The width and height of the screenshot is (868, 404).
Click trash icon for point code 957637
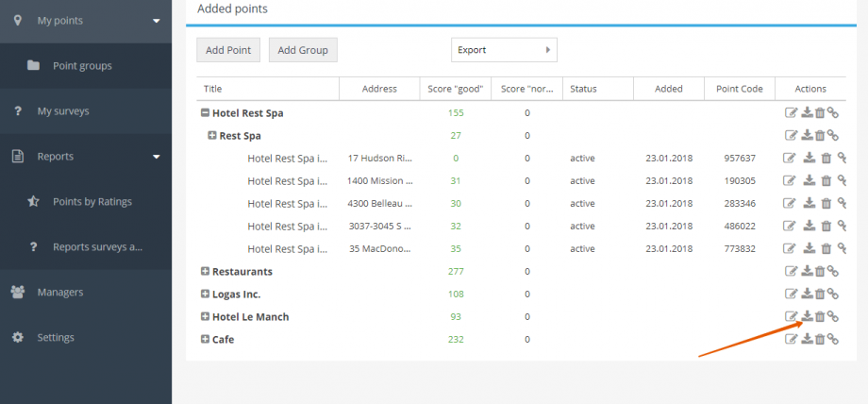tap(826, 159)
